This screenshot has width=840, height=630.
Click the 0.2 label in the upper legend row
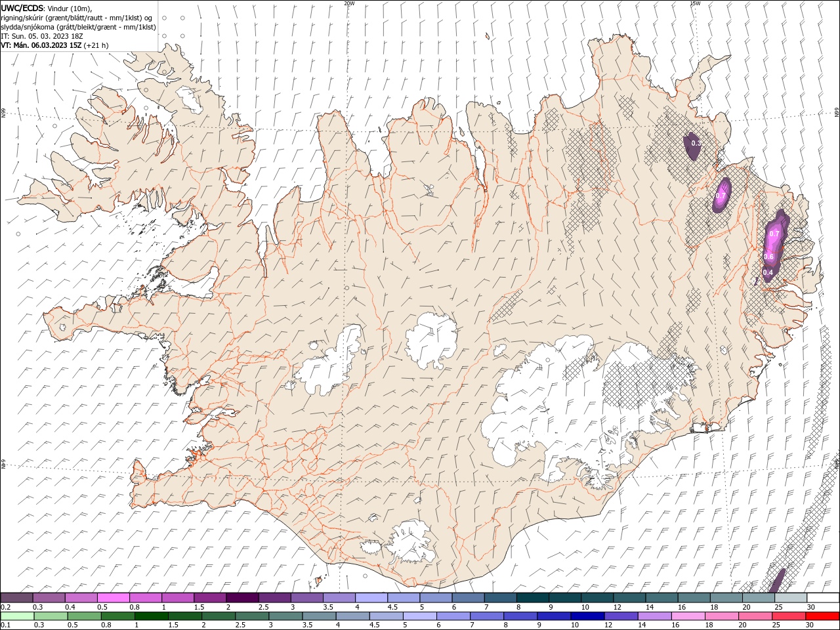coord(6,608)
